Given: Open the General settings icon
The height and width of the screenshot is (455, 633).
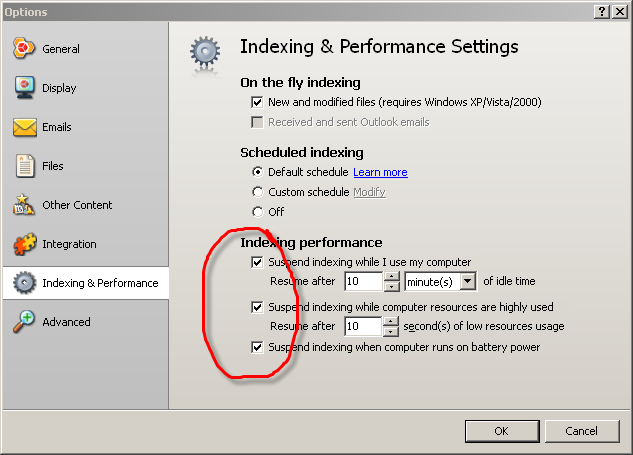Looking at the screenshot, I should coord(23,48).
